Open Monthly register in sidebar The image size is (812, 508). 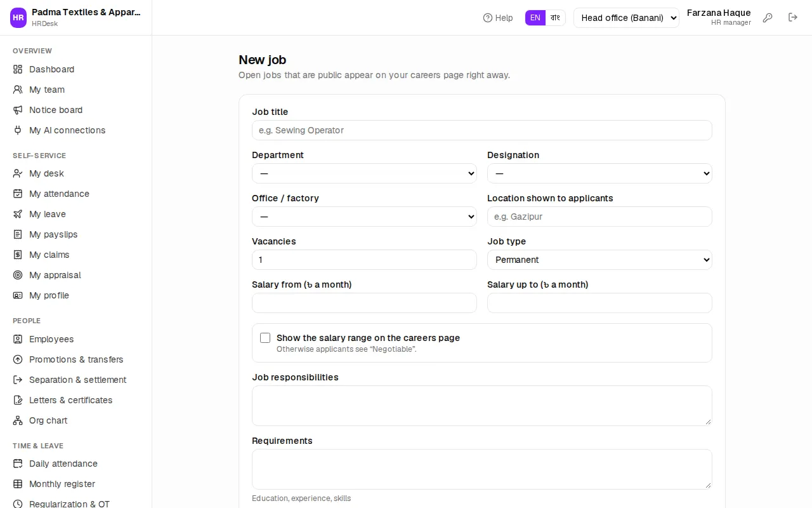click(x=76, y=484)
